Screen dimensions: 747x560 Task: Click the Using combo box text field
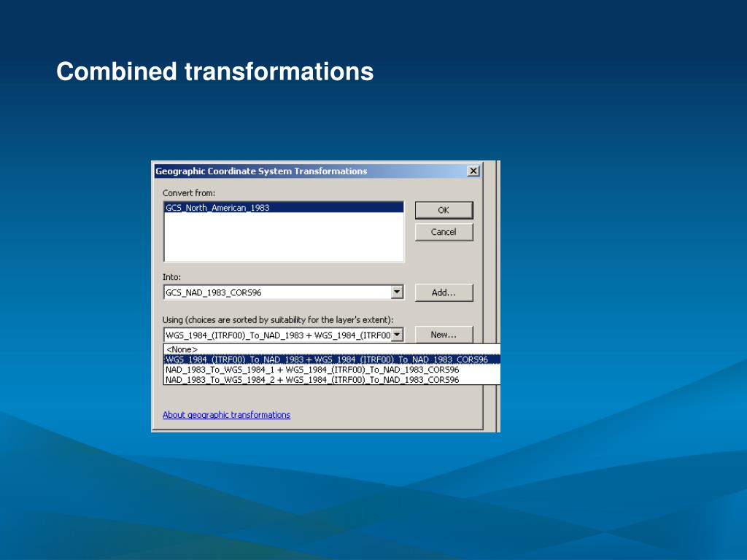pyautogui.click(x=277, y=335)
